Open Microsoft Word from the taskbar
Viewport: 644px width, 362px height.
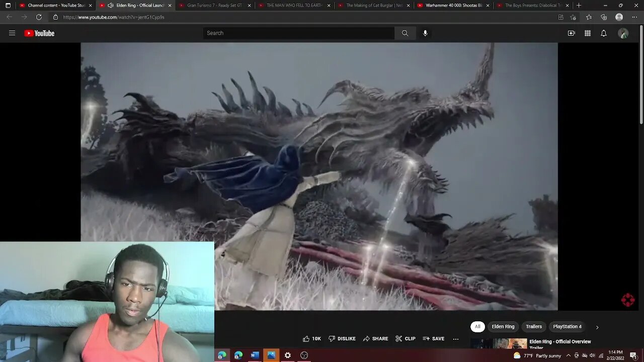point(255,355)
